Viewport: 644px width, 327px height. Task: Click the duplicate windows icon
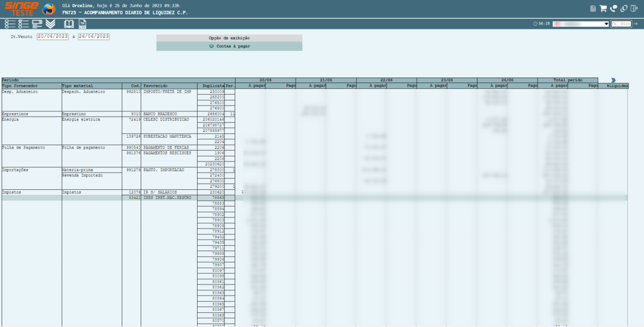pos(624,8)
